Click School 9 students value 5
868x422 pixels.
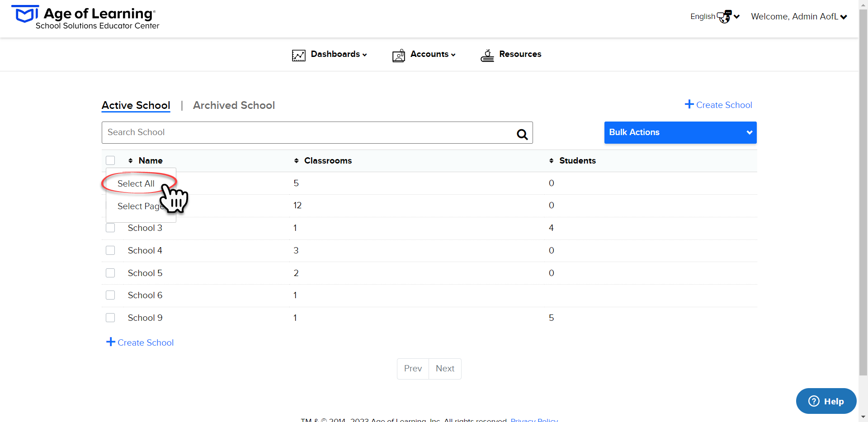coord(551,318)
